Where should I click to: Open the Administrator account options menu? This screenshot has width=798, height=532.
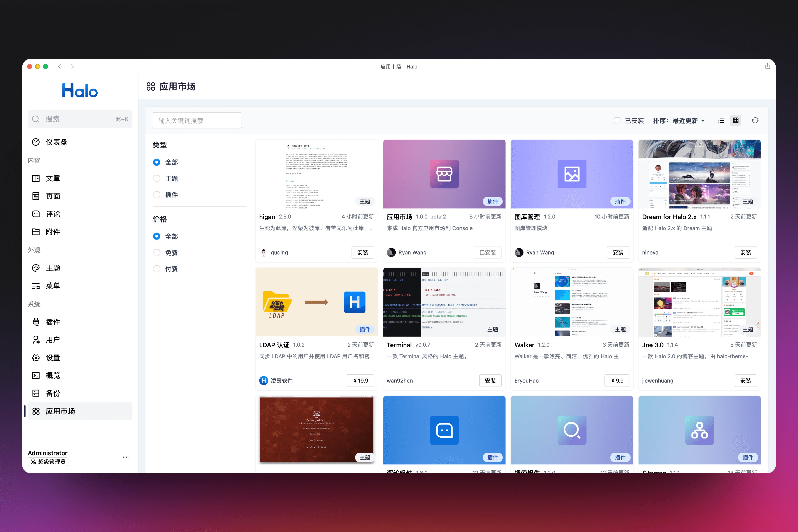point(126,457)
